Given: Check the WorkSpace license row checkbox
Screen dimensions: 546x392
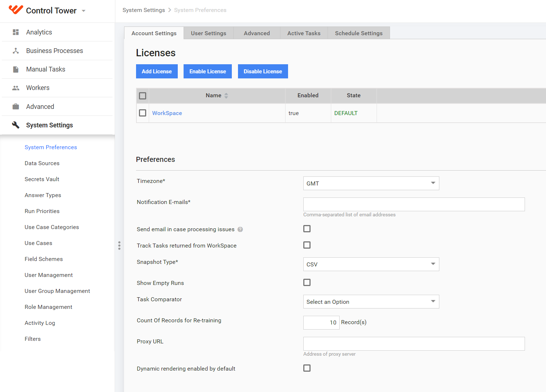Looking at the screenshot, I should click(143, 113).
